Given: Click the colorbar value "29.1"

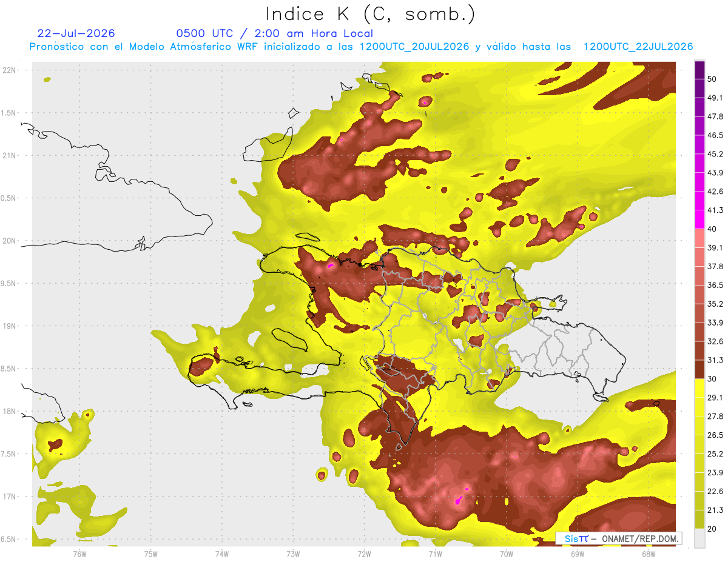Looking at the screenshot, I should coord(715,398).
